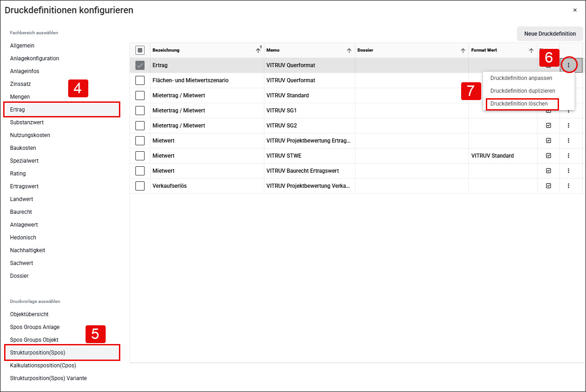Open three-dot menu for VITRUV Baurecht Ertragswert row
This screenshot has width=586, height=392.
pos(569,171)
